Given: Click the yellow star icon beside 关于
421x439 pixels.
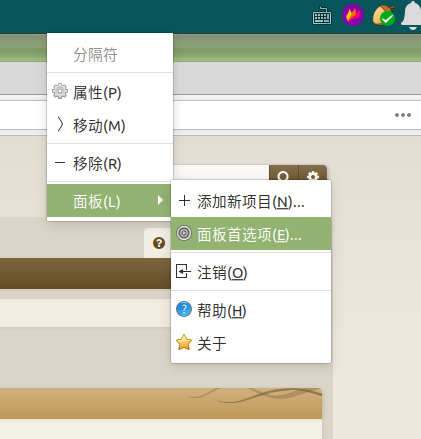Looking at the screenshot, I should click(x=184, y=342).
